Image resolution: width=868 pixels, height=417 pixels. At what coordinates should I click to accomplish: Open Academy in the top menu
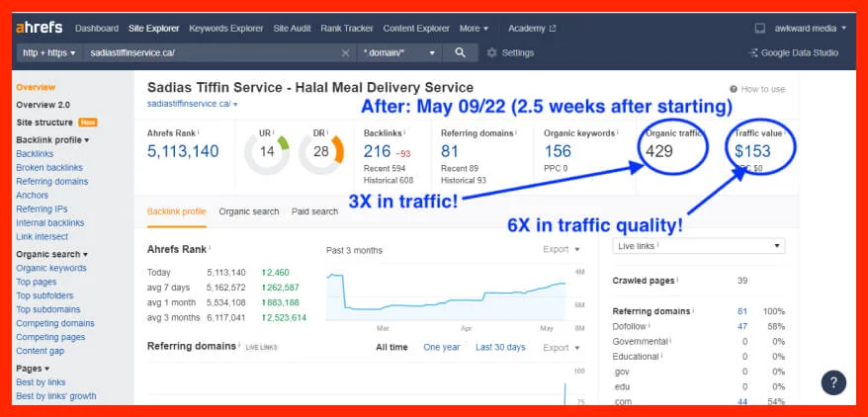pos(527,29)
